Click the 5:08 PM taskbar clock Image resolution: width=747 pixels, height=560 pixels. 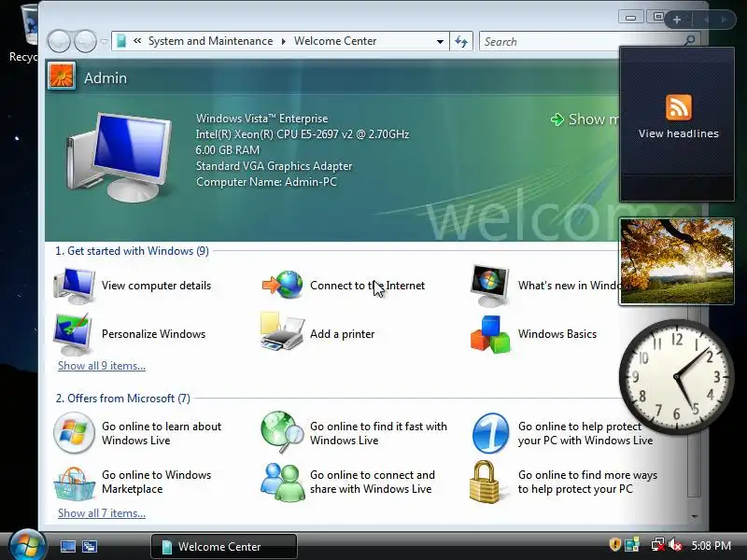point(711,545)
